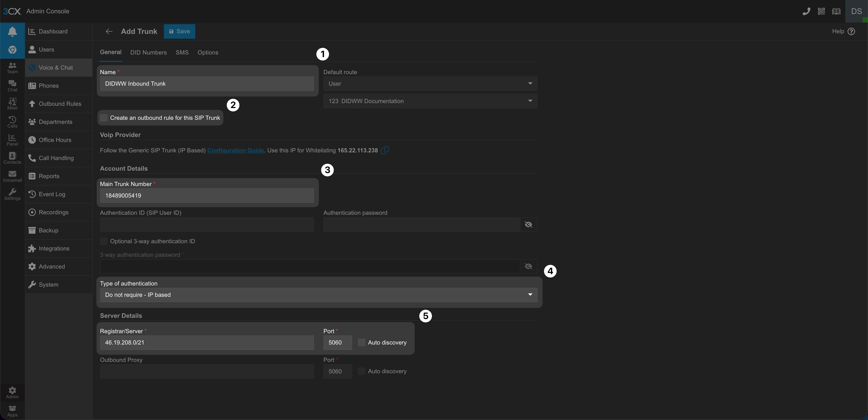
Task: Check Auto discovery next to Registrar port
Action: 361,342
